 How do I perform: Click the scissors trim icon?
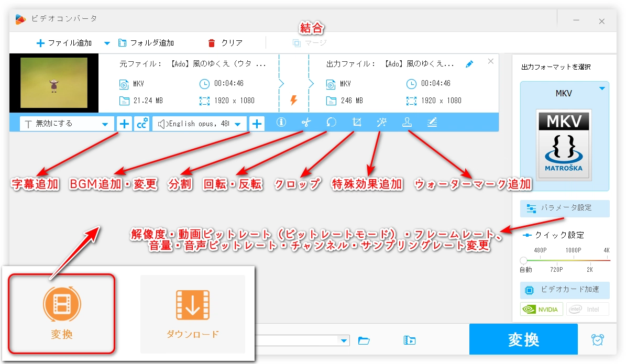[306, 123]
